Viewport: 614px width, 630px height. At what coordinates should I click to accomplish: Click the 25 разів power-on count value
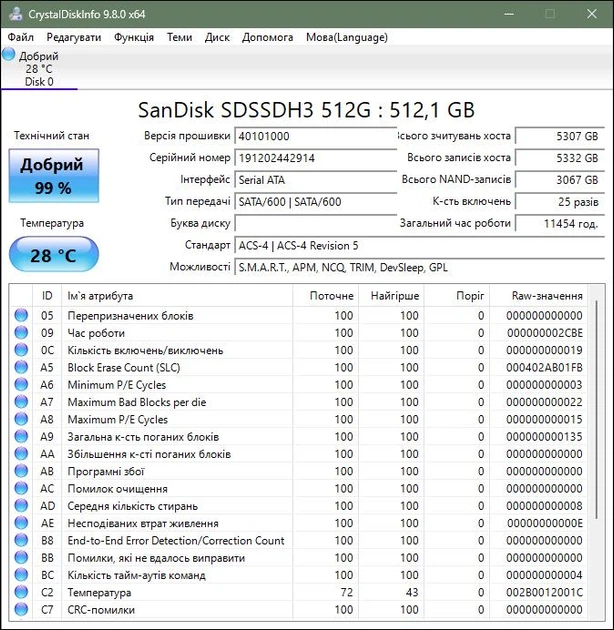pyautogui.click(x=560, y=202)
